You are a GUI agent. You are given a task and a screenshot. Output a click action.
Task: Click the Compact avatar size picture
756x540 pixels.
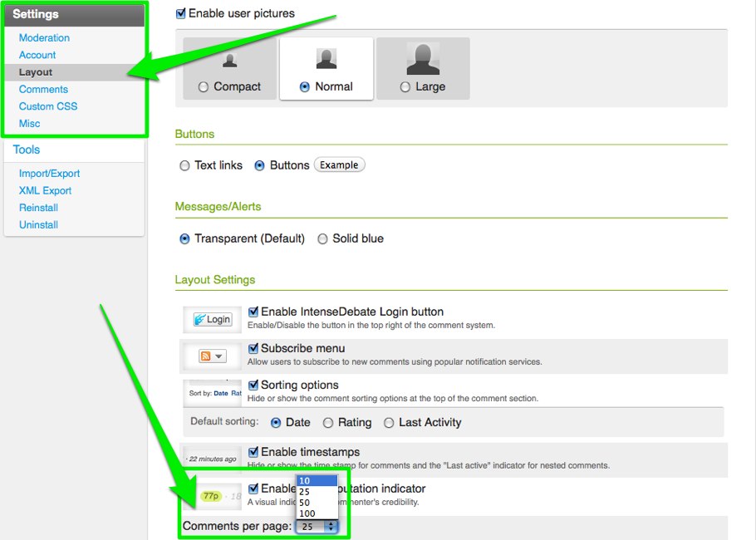click(230, 60)
